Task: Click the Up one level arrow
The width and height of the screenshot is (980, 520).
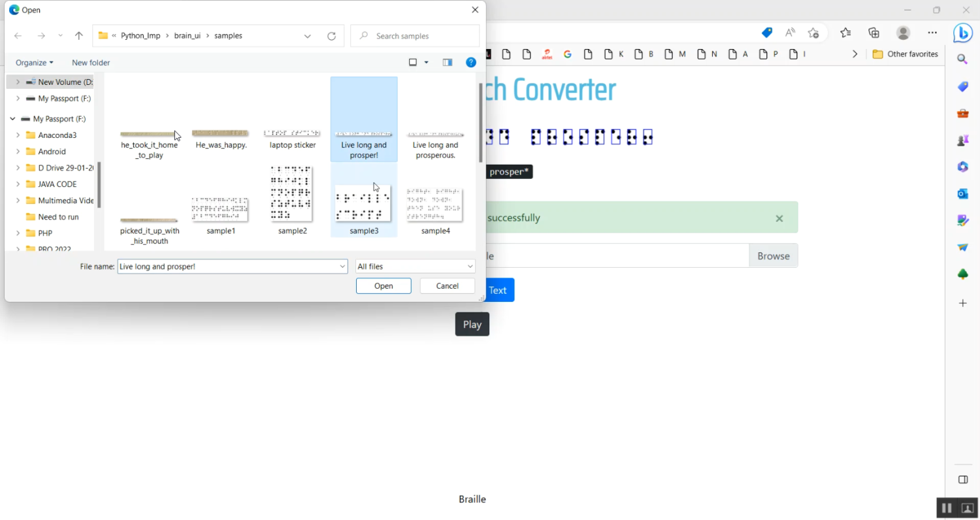Action: pyautogui.click(x=79, y=36)
